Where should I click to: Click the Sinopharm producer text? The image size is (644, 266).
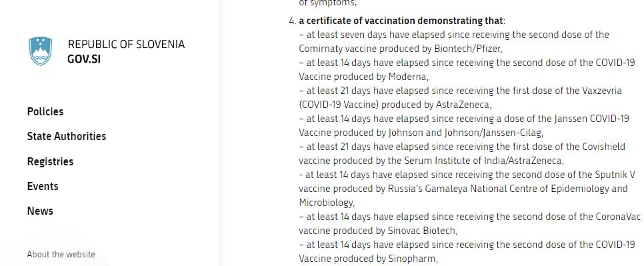click(413, 259)
